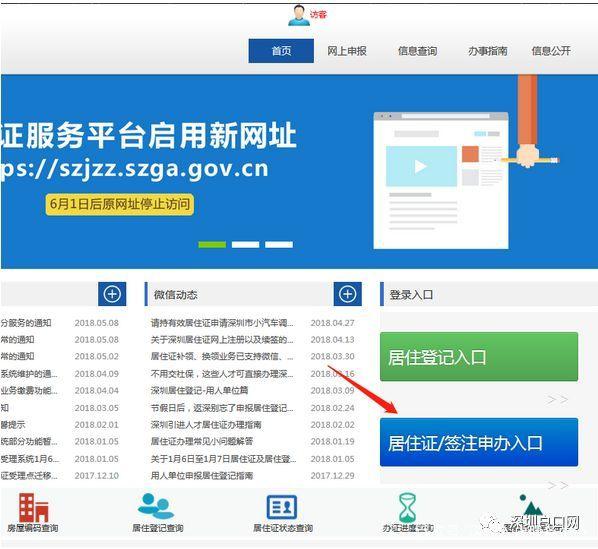
Task: Open the 房屋编码查询 building icon
Action: click(34, 507)
